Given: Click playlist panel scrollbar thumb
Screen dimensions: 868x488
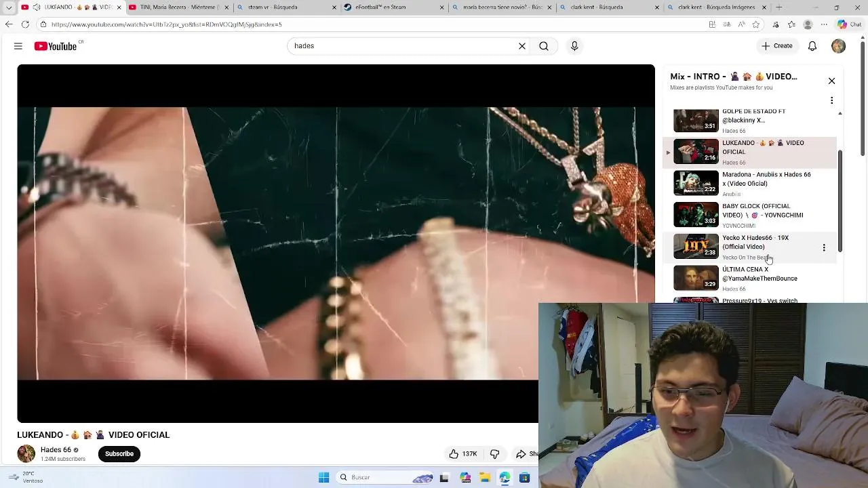Looking at the screenshot, I should 840,201.
